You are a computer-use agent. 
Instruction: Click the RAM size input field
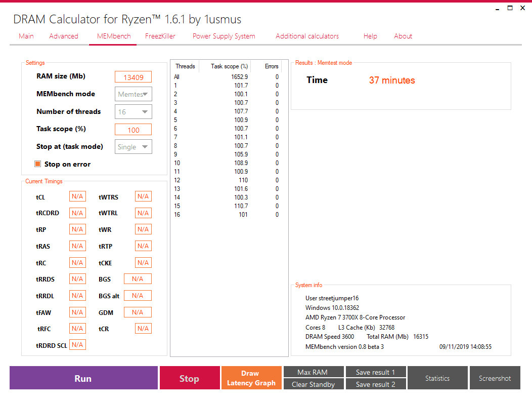pyautogui.click(x=134, y=77)
